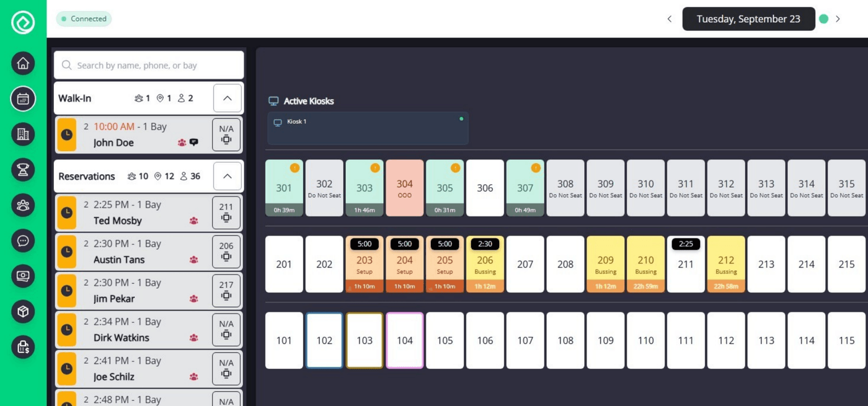Click the 22h 59m progress bar on bay 210
The height and width of the screenshot is (406, 868).
click(645, 286)
